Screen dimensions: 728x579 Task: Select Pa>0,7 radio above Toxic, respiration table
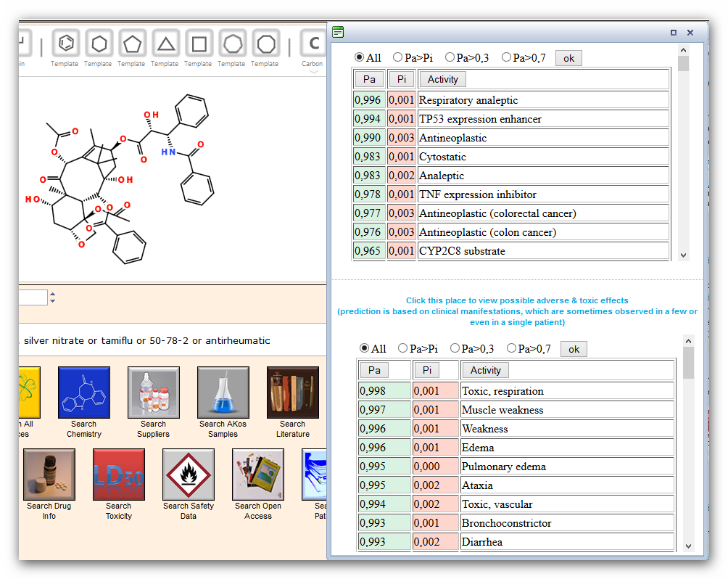click(511, 348)
